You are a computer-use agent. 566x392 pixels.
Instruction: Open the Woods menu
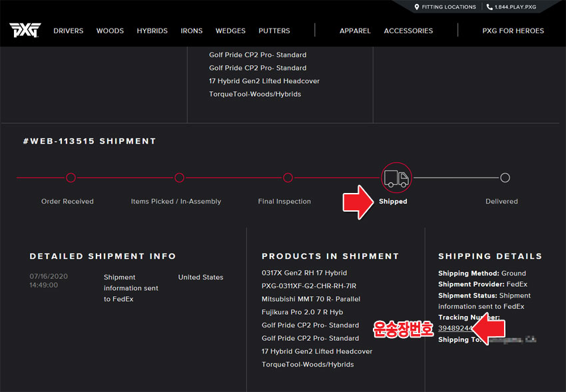[110, 31]
